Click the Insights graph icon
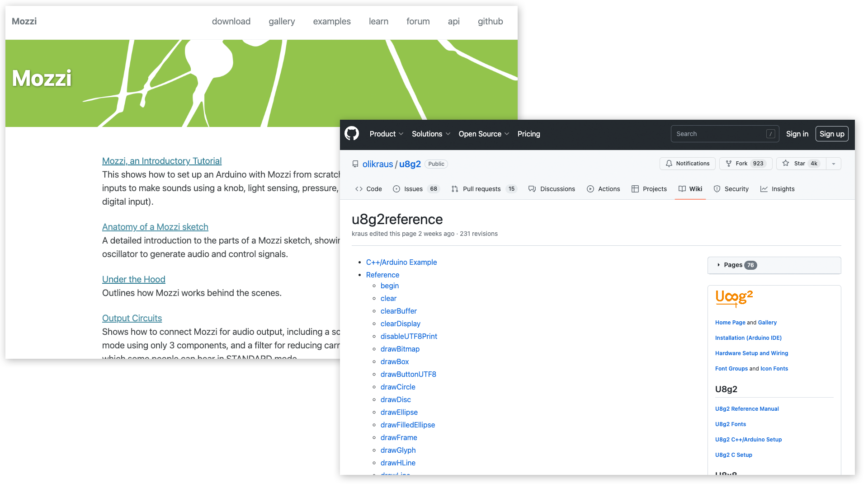Viewport: 868px width, 488px height. (764, 189)
